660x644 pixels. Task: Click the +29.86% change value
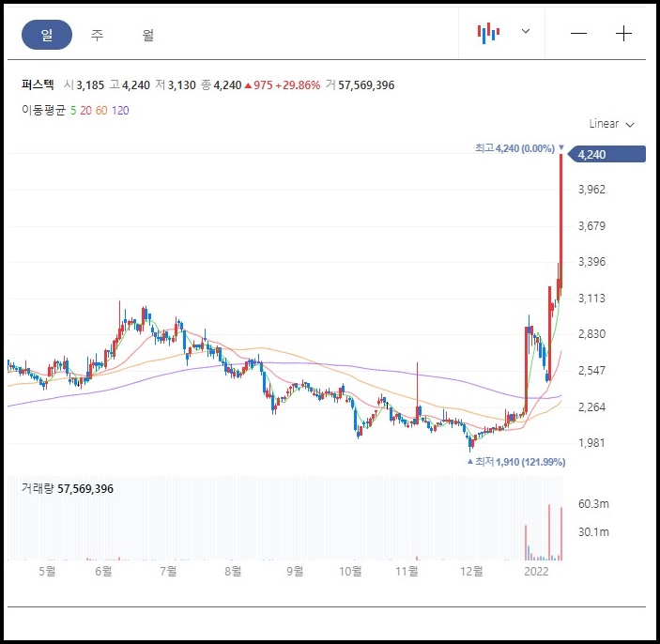coord(298,85)
